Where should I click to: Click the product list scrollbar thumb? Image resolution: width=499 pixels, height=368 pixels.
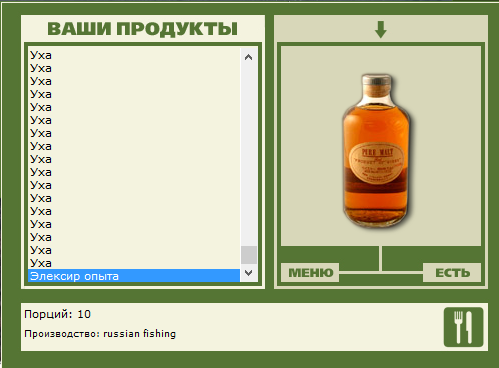(x=249, y=255)
